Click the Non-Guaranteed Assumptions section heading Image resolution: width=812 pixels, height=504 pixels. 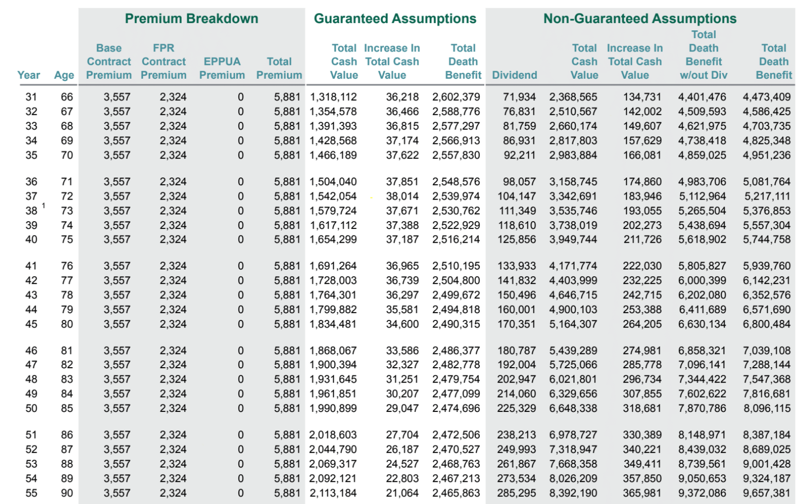coord(640,19)
